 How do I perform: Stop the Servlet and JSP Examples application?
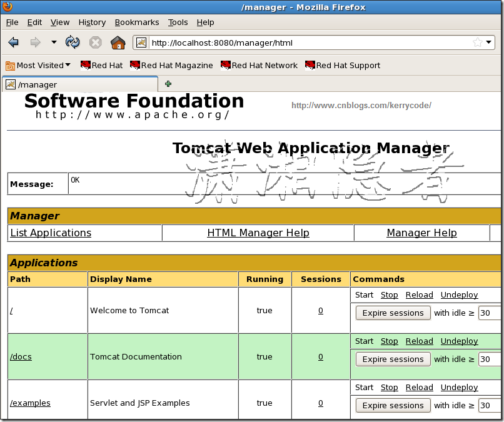click(x=389, y=387)
